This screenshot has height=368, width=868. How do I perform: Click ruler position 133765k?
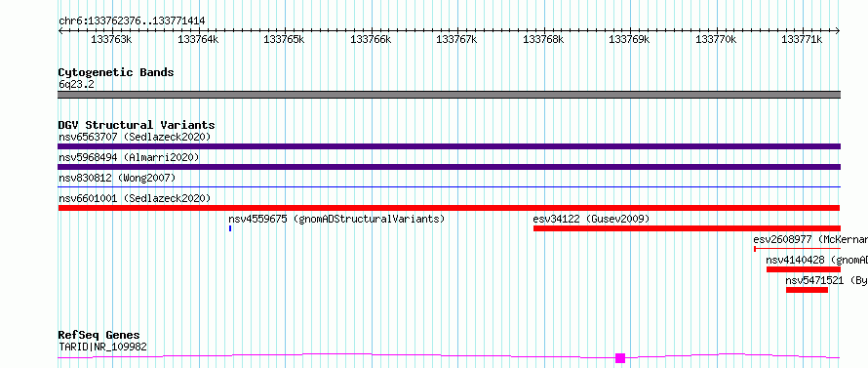coord(284,39)
